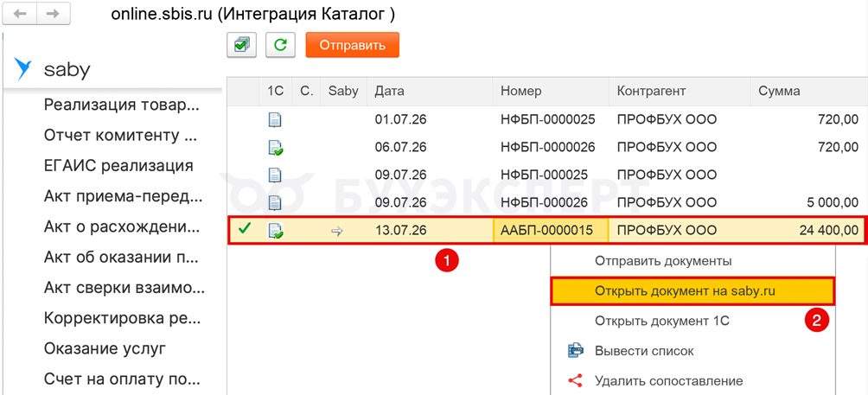
Task: Sort by the Дата column header
Action: pyautogui.click(x=430, y=92)
